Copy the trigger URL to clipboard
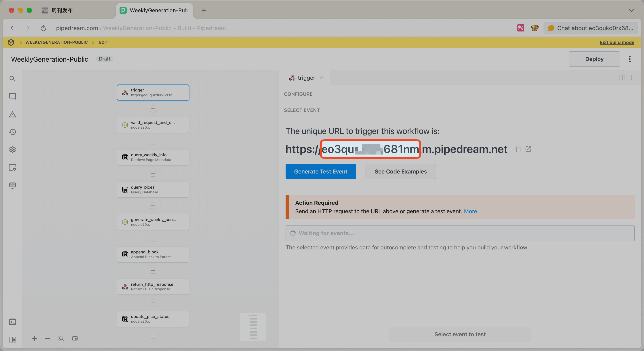Screen dimensions: 644x351 pos(518,149)
